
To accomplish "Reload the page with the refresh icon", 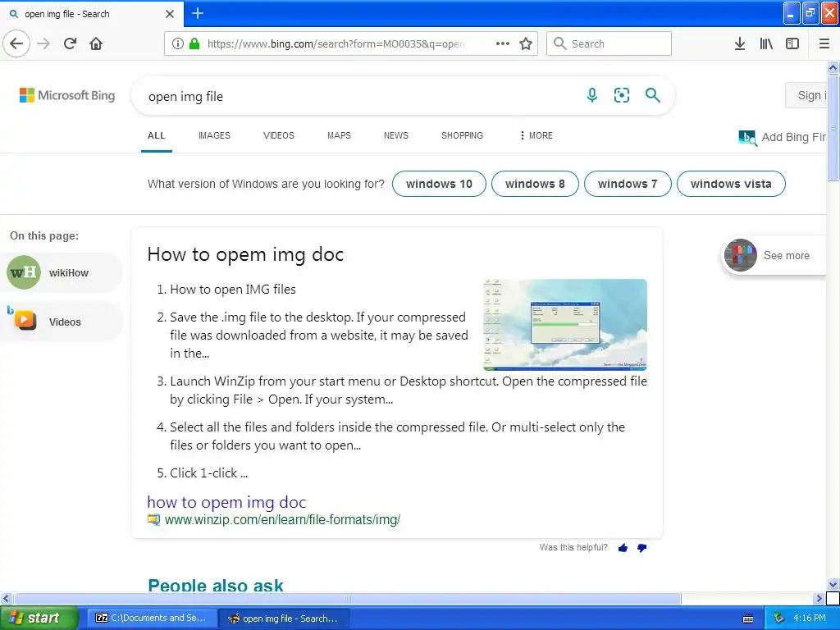I will [x=70, y=43].
